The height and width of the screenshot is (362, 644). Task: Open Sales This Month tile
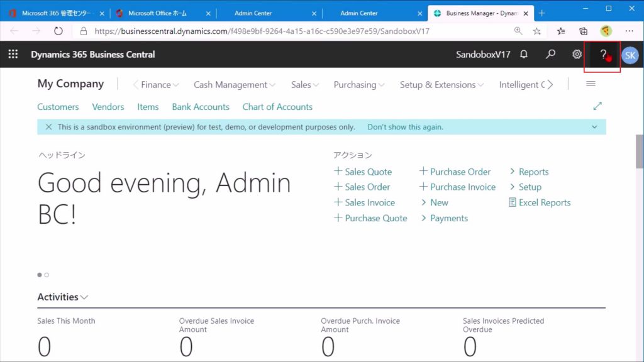click(x=66, y=337)
